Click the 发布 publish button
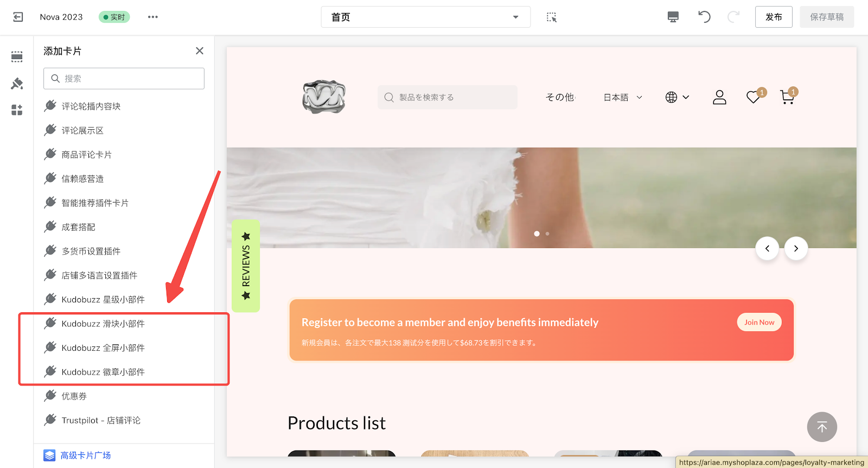 [x=774, y=17]
